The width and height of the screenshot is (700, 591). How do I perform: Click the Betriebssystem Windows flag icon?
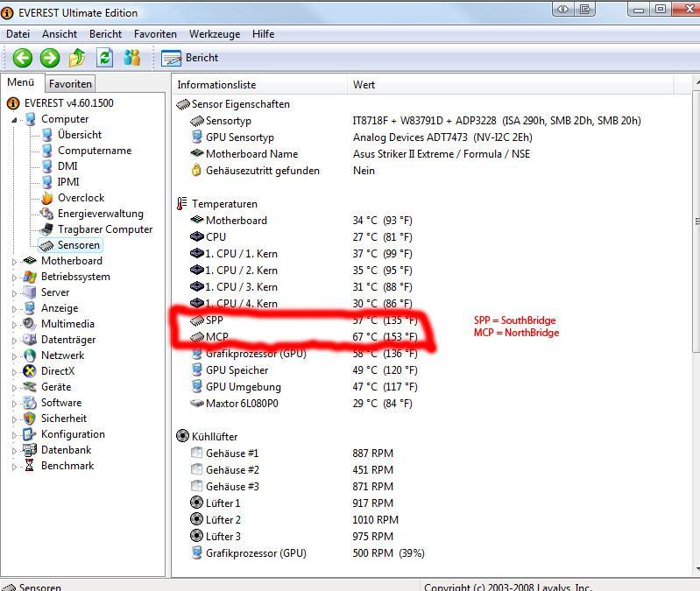click(x=30, y=277)
